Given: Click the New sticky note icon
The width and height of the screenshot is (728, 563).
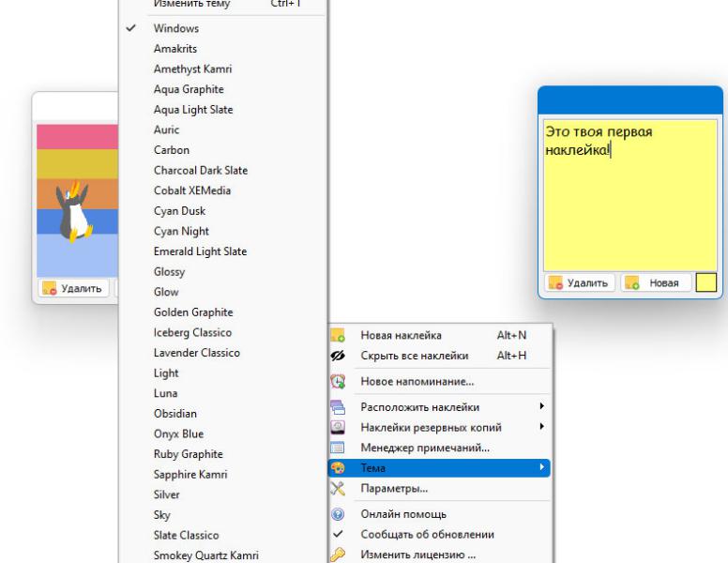Looking at the screenshot, I should point(338,335).
